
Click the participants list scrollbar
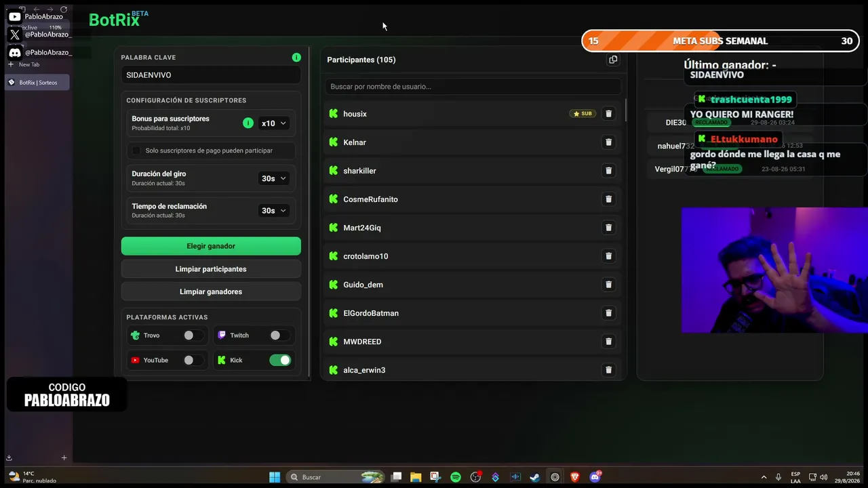pyautogui.click(x=625, y=110)
